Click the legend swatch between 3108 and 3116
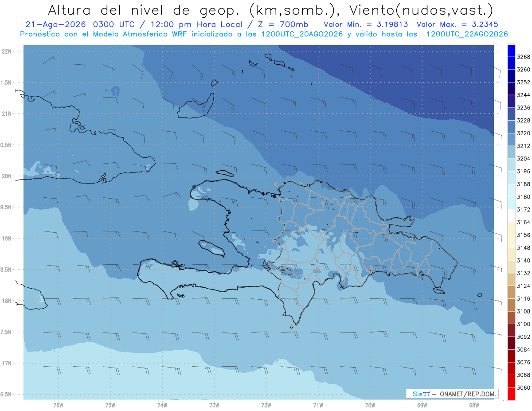 (511, 305)
